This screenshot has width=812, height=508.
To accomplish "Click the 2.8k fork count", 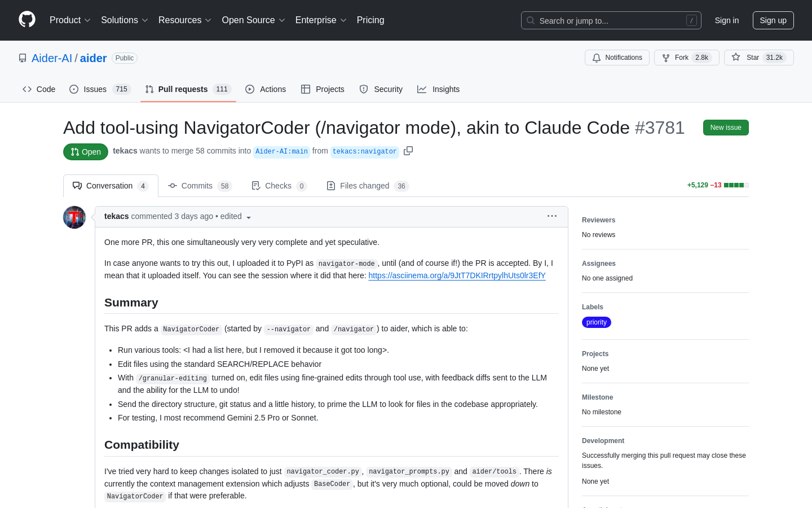I will [701, 58].
